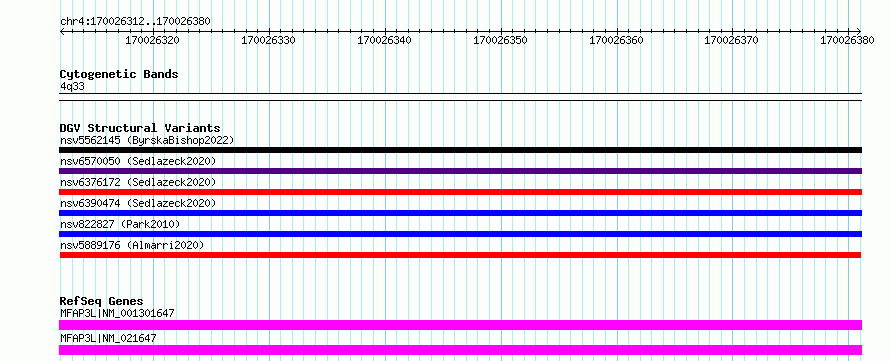Click ruler position 170026370
The image size is (890, 361).
click(x=731, y=40)
